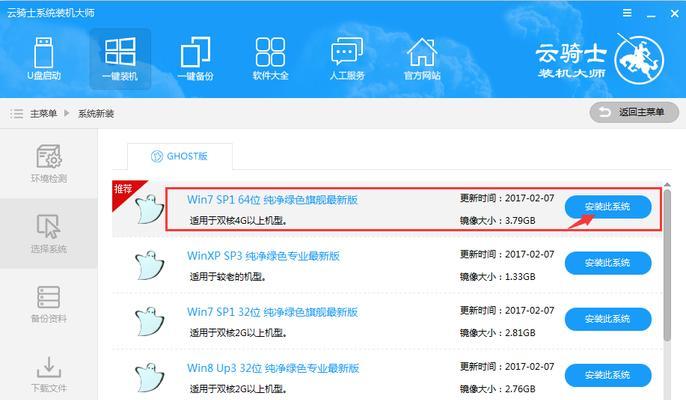Switch to the GHOST版 tab

[x=179, y=156]
